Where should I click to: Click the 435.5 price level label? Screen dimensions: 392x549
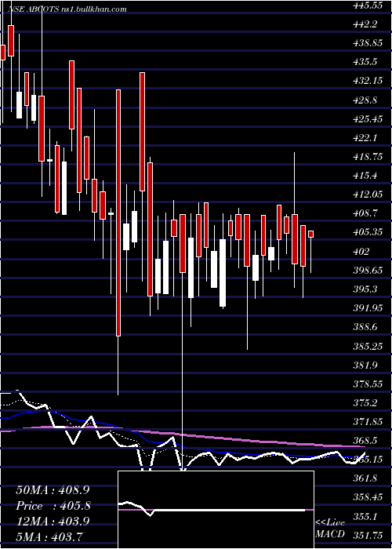(364, 62)
